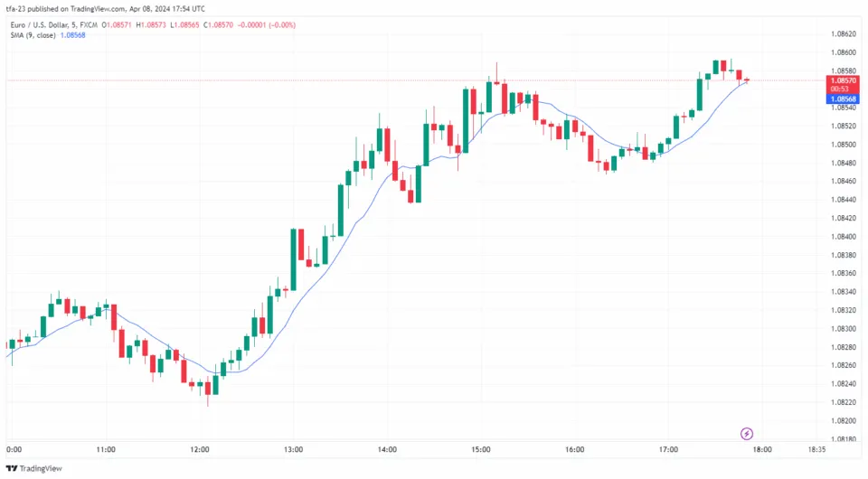Screen dimensions: 868x479
Task: Click the purple lightning event icon
Action: click(747, 434)
